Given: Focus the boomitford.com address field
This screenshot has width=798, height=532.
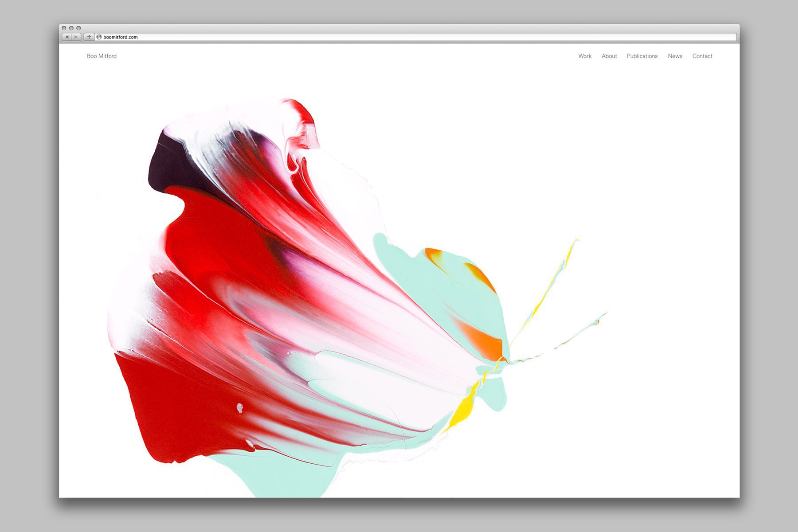Looking at the screenshot, I should 399,37.
